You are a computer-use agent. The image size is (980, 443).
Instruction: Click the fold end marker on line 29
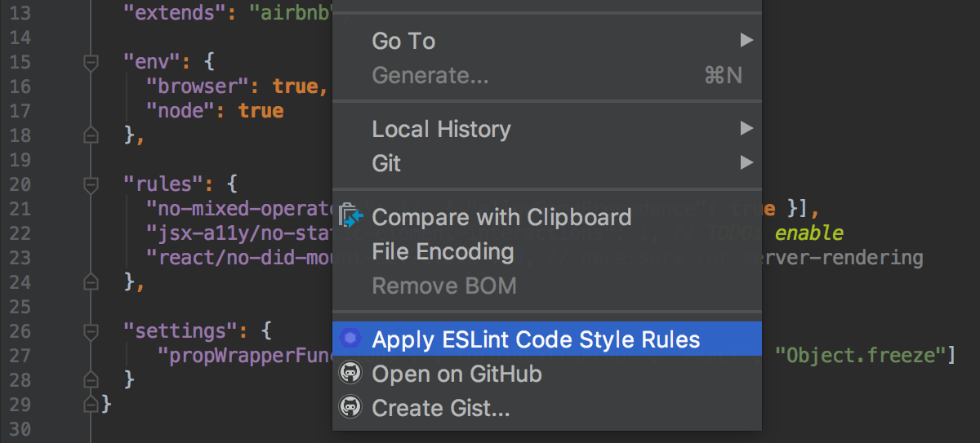(x=91, y=403)
